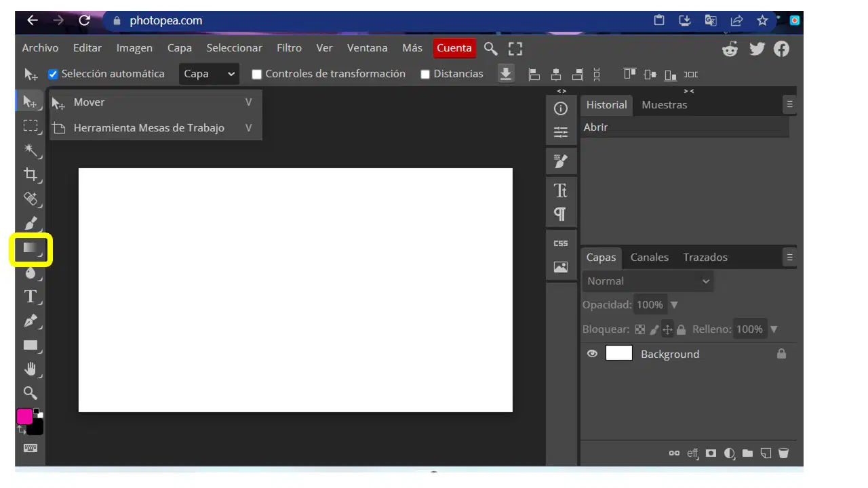Open the Info panel icon
Screen dimensions: 868x488
pos(561,108)
